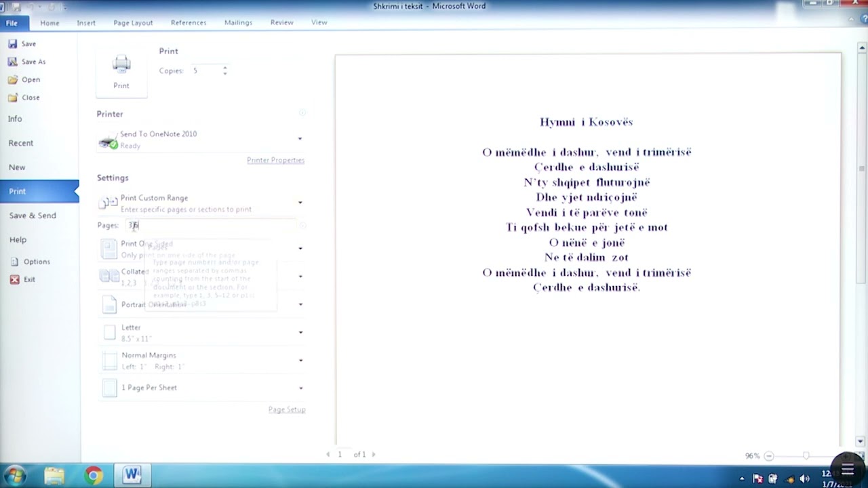
Task: Increase copies with the up spinner arrow
Action: pyautogui.click(x=224, y=68)
